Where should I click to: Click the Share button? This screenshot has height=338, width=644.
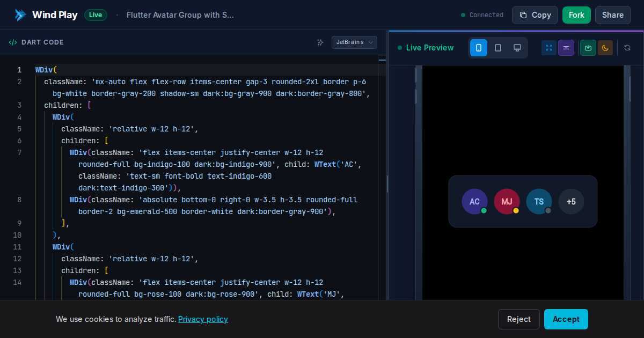coord(613,15)
